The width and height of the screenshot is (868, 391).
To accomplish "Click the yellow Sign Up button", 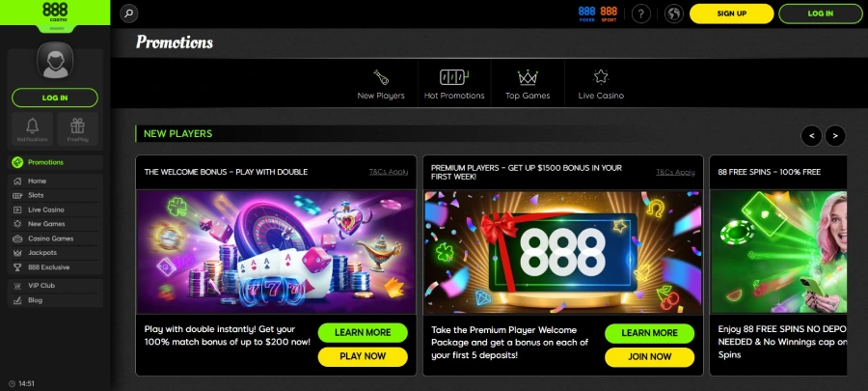I will pyautogui.click(x=731, y=14).
